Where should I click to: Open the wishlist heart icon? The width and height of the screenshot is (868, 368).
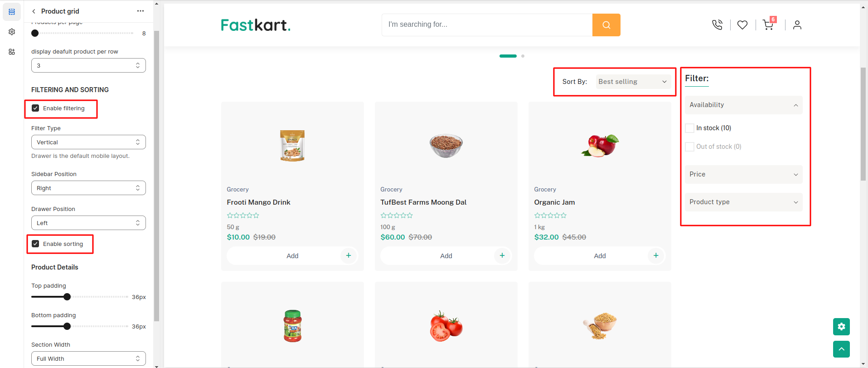pyautogui.click(x=742, y=25)
